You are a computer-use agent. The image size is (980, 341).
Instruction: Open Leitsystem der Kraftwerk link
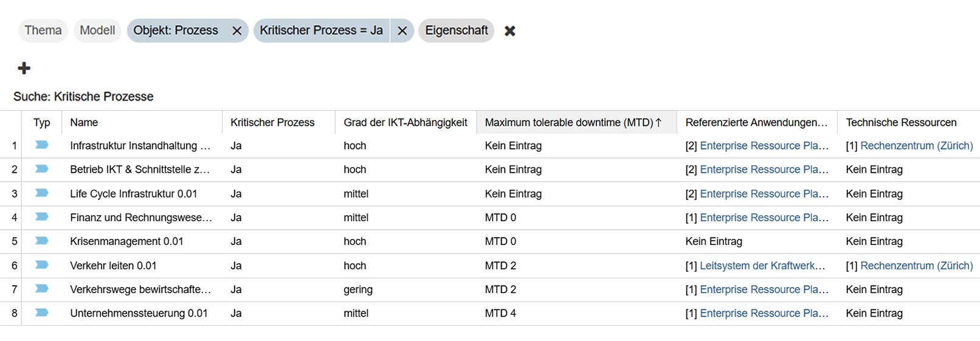[x=762, y=266]
